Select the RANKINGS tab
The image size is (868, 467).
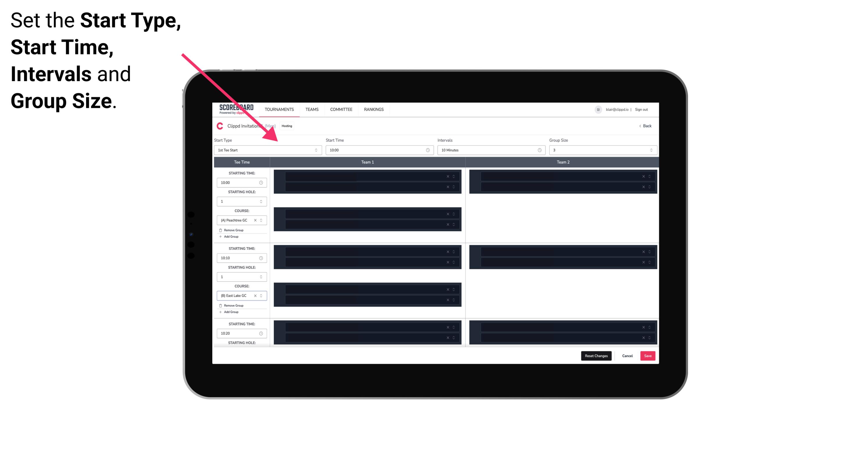tap(374, 109)
